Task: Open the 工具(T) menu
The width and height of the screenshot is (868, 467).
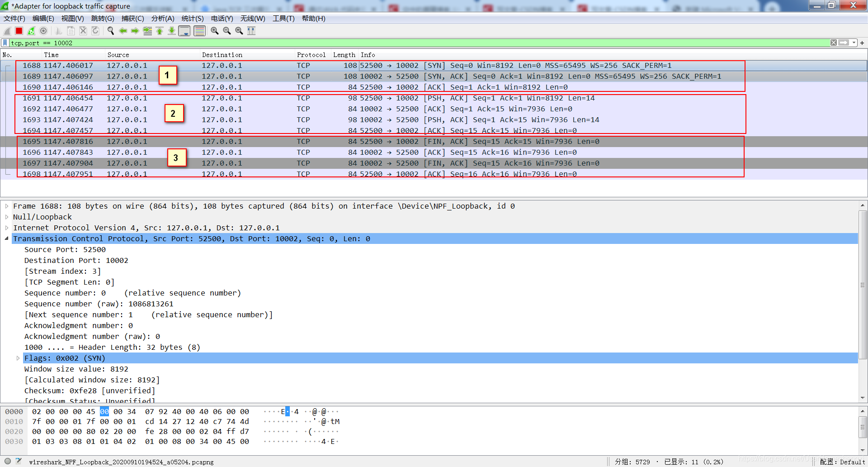Action: click(283, 19)
